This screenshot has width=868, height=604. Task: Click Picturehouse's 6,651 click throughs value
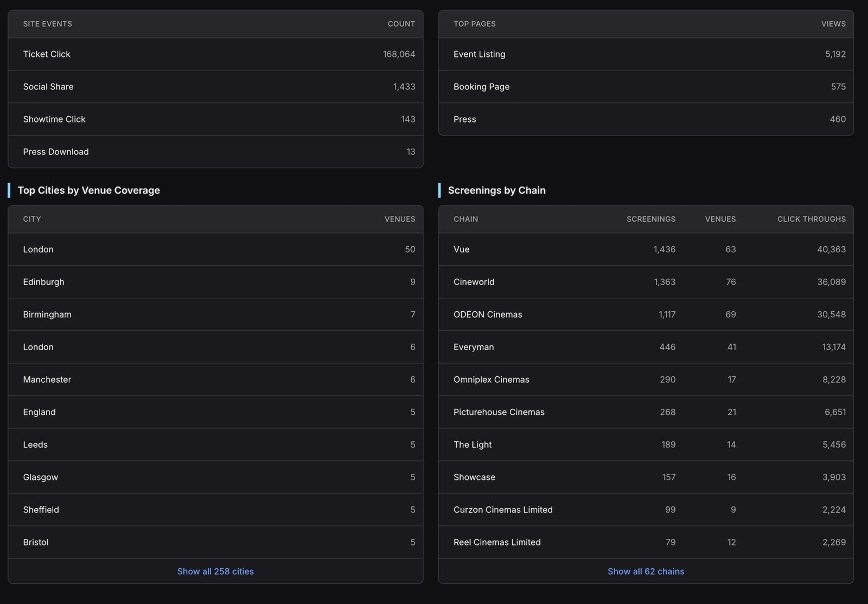click(835, 412)
